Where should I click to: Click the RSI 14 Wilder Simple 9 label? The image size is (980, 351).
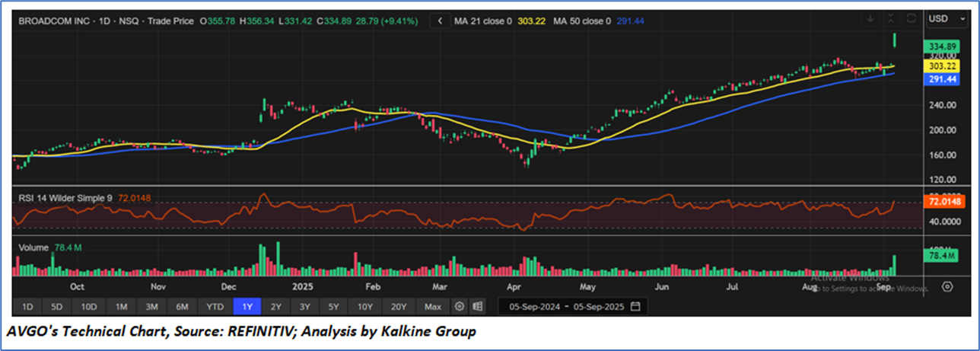[x=65, y=198]
